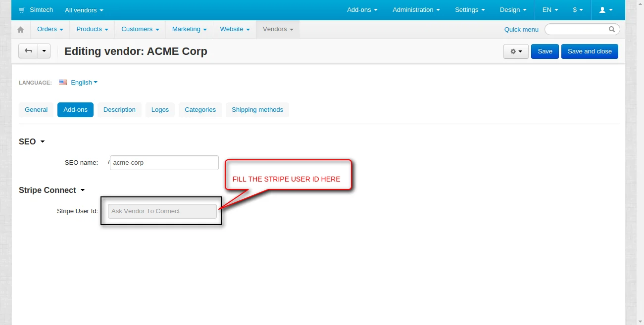Open the gear settings actions menu
Image resolution: width=644 pixels, height=325 pixels.
516,51
